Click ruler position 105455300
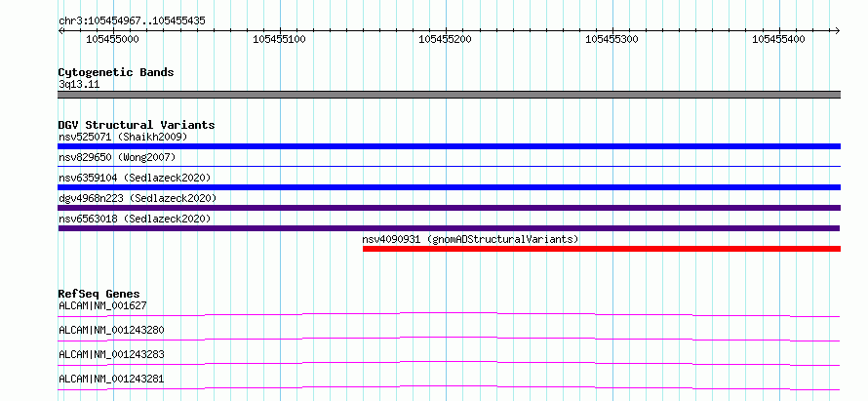Image resolution: width=868 pixels, height=401 pixels. pos(612,39)
